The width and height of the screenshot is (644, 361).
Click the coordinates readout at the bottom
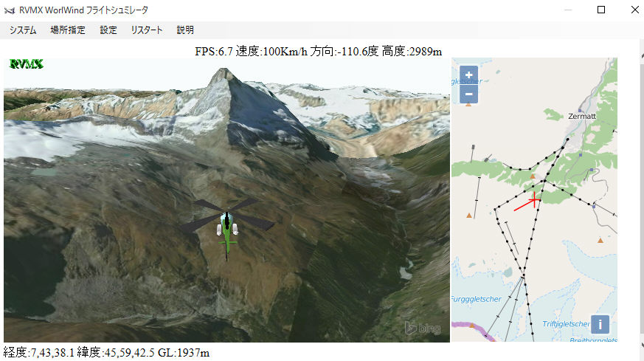(x=107, y=352)
